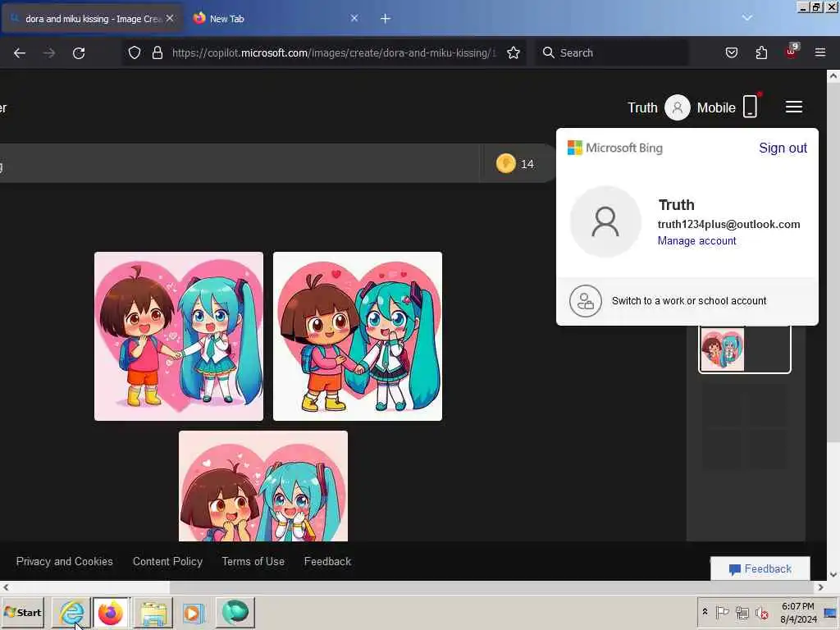Viewport: 840px width, 630px height.
Task: Click the network tray icon
Action: click(742, 612)
